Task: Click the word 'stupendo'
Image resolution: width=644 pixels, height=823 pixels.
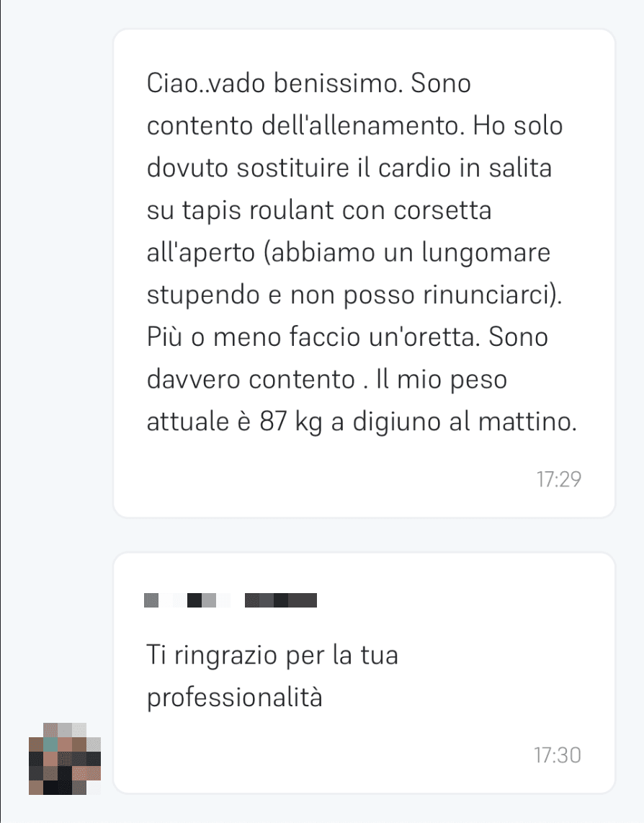Action: coord(203,295)
